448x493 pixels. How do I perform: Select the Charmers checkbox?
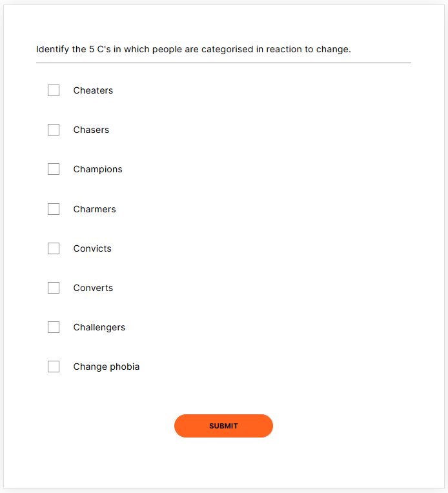(54, 209)
